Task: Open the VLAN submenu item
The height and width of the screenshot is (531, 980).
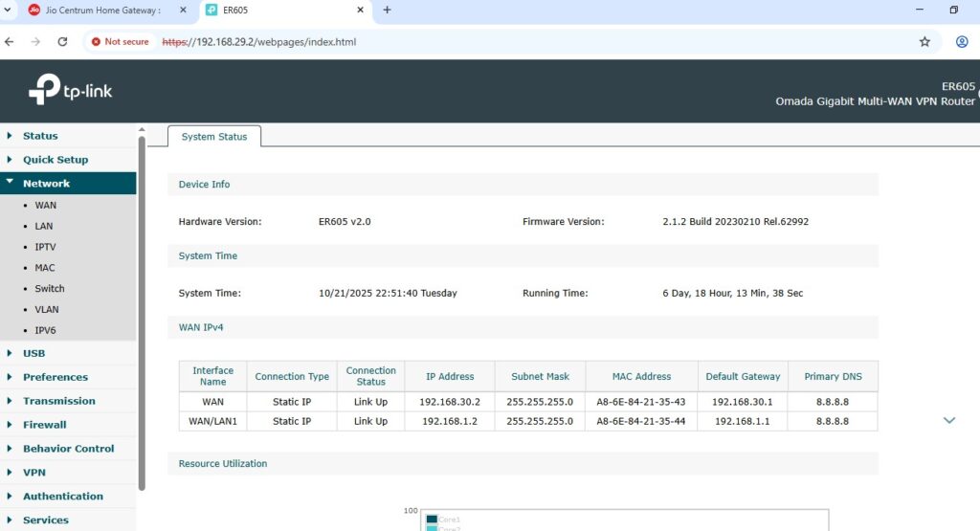Action: click(x=47, y=309)
